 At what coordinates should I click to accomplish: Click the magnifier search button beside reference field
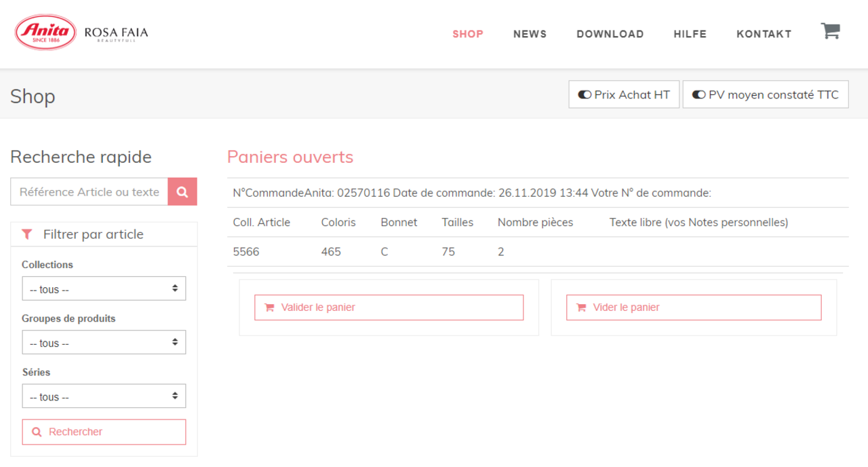[x=182, y=192]
